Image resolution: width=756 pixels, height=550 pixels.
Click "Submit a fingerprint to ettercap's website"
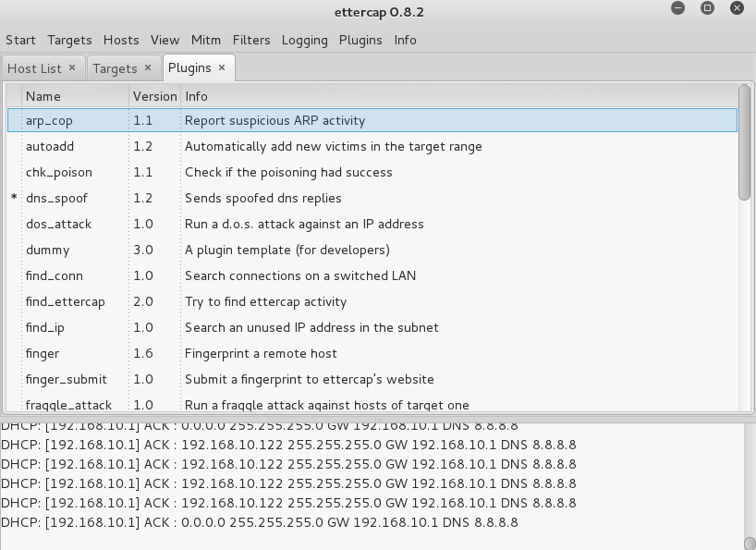point(309,379)
